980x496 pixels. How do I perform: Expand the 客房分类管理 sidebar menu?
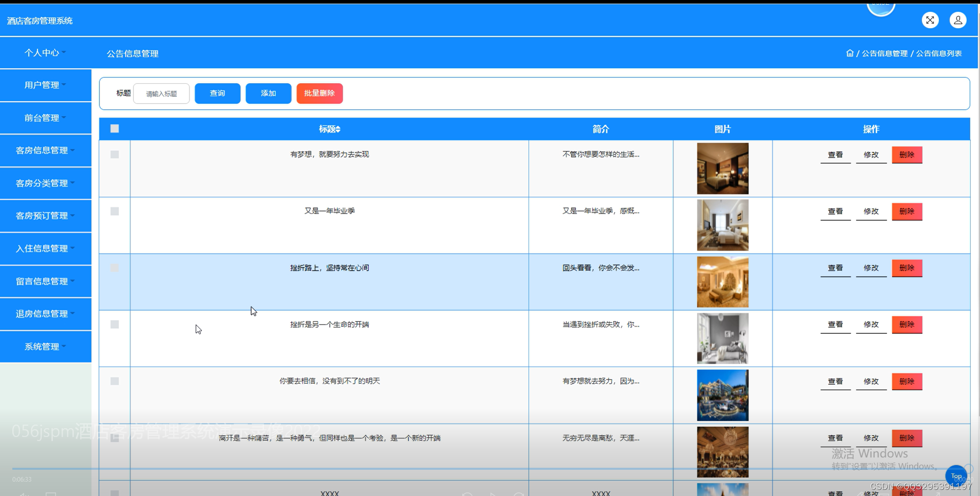click(46, 183)
